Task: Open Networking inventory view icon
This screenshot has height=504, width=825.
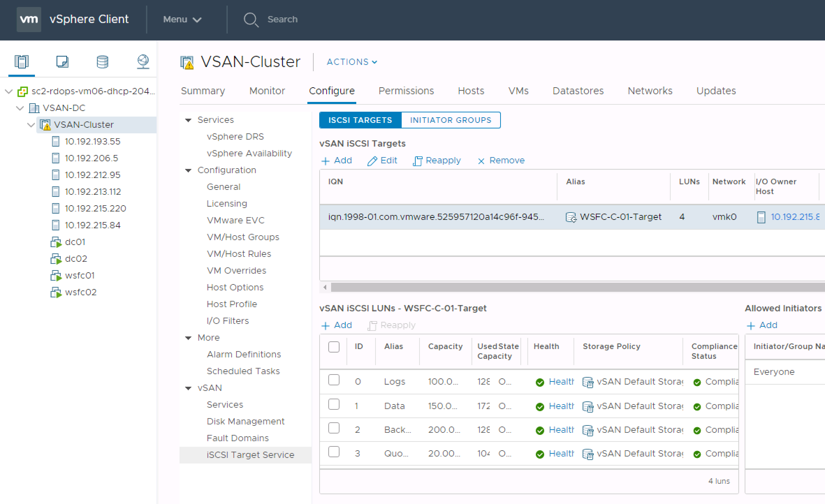Action: click(143, 62)
